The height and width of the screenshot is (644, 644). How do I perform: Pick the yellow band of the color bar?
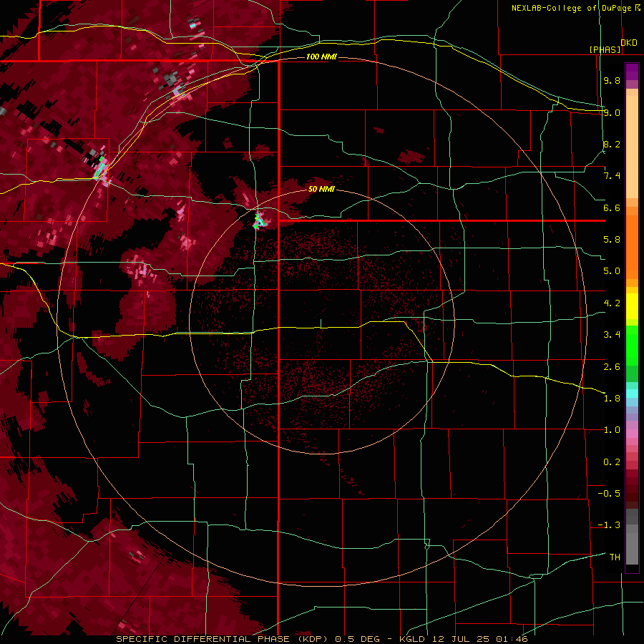tap(632, 306)
